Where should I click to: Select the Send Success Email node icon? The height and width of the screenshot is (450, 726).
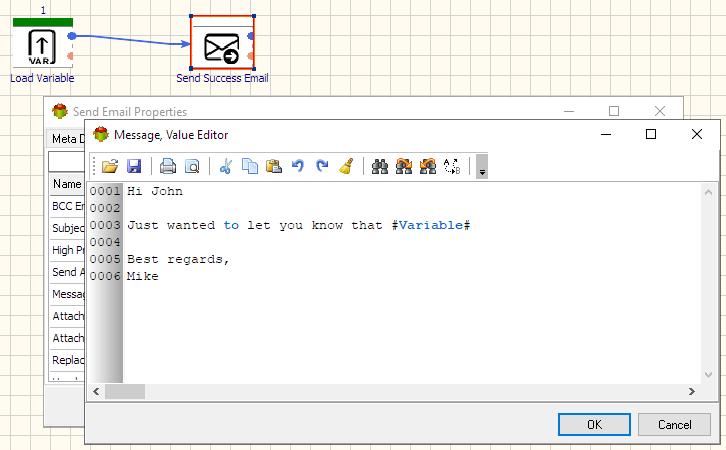point(222,47)
